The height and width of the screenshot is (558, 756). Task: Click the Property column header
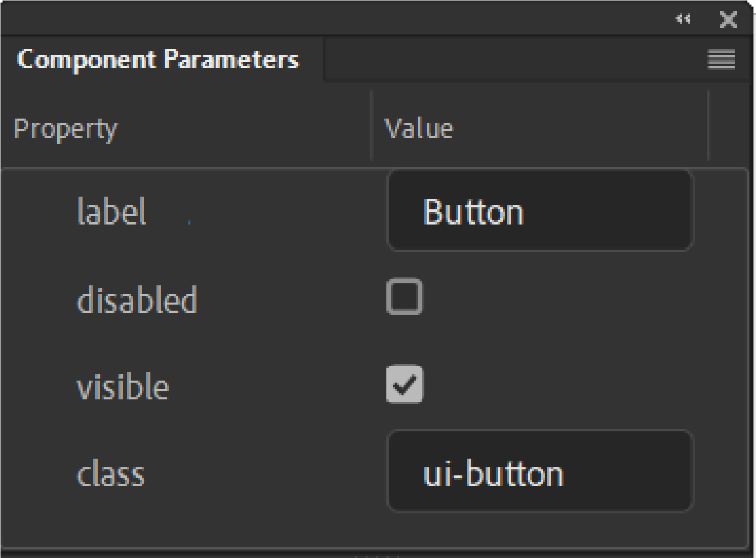(x=65, y=129)
